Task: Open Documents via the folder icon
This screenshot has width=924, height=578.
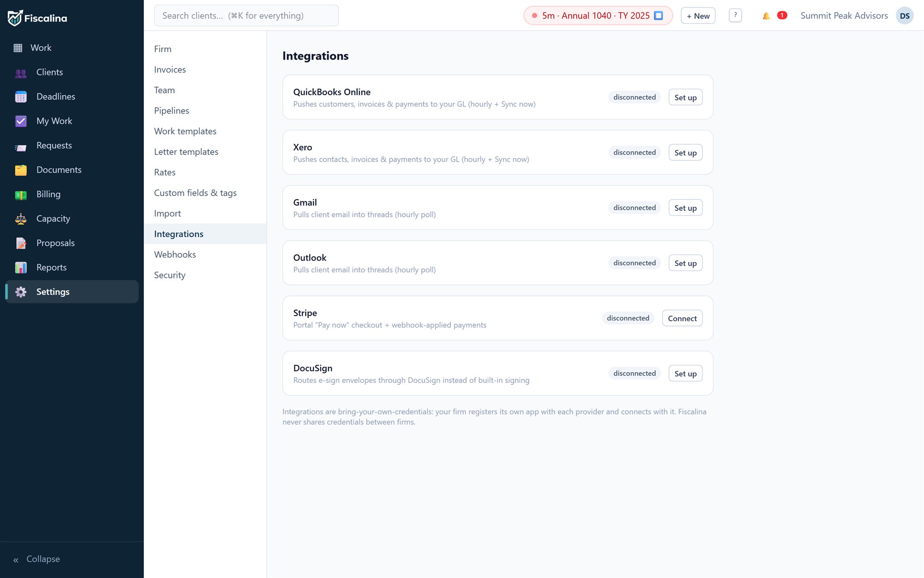Action: pyautogui.click(x=21, y=170)
